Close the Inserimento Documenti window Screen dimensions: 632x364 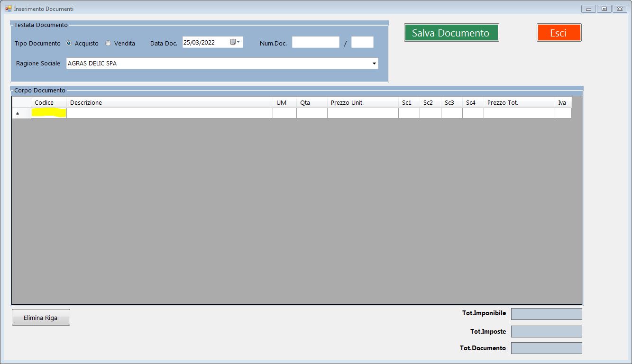click(620, 9)
